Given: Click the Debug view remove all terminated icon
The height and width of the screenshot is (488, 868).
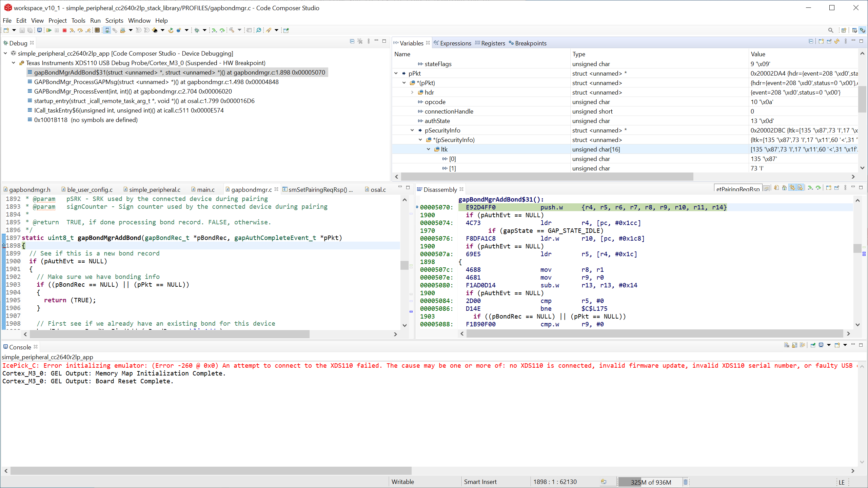Looking at the screenshot, I should (360, 41).
